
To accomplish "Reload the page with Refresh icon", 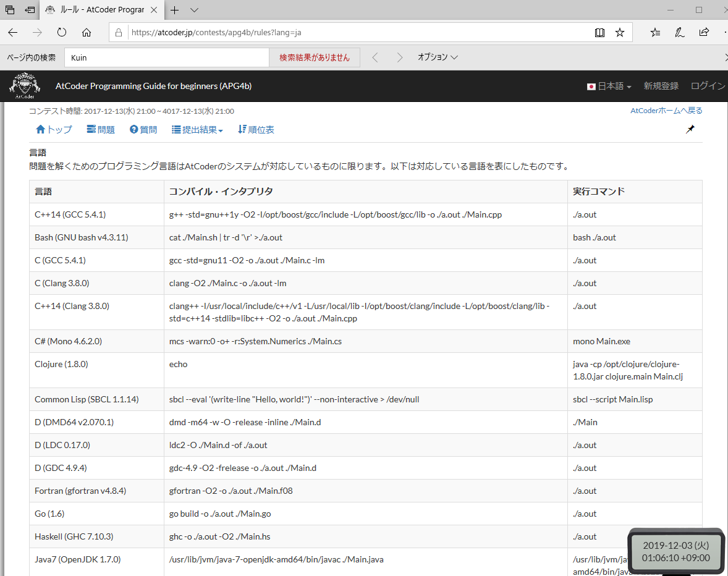I will (x=62, y=33).
